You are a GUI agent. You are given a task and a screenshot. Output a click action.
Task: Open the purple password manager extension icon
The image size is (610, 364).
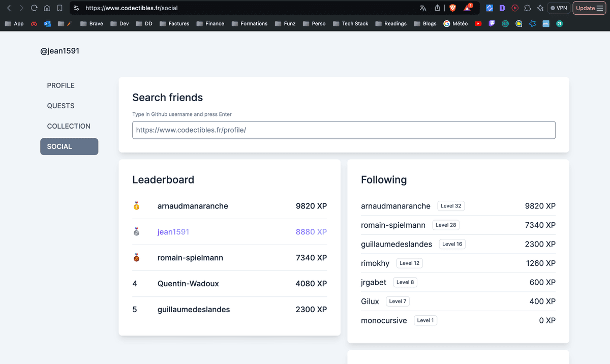pos(502,8)
